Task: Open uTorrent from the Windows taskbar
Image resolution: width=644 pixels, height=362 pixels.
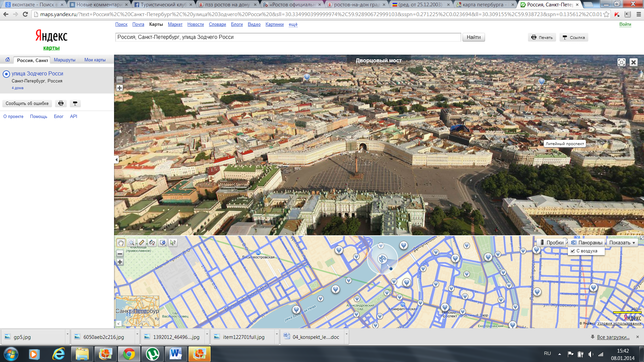Action: click(152, 354)
